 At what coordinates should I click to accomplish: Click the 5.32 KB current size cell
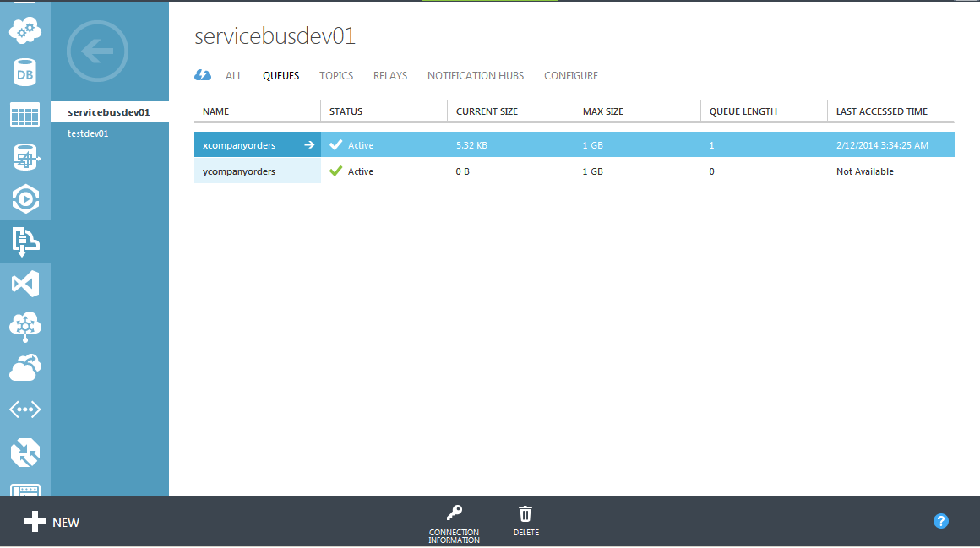click(471, 145)
